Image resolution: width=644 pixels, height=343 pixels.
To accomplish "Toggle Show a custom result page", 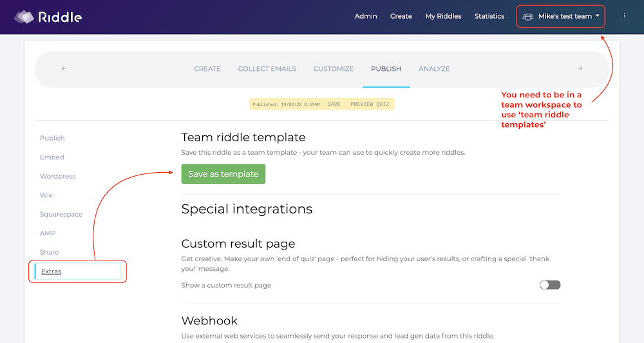I will (550, 285).
